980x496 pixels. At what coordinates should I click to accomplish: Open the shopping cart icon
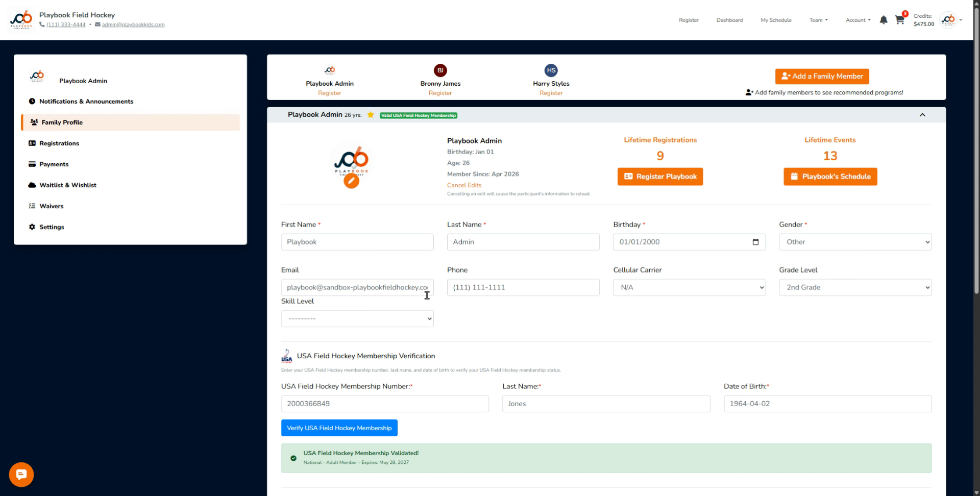pyautogui.click(x=899, y=20)
